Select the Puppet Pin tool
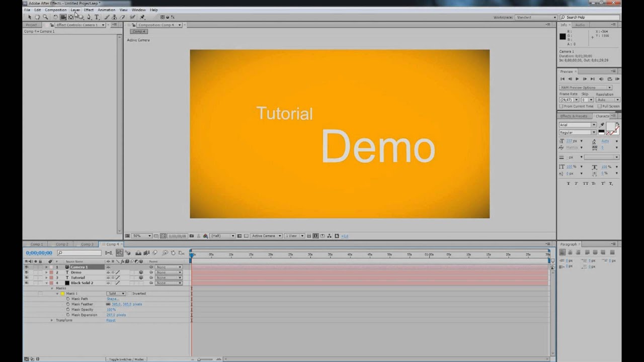The width and height of the screenshot is (644, 362). tap(142, 17)
